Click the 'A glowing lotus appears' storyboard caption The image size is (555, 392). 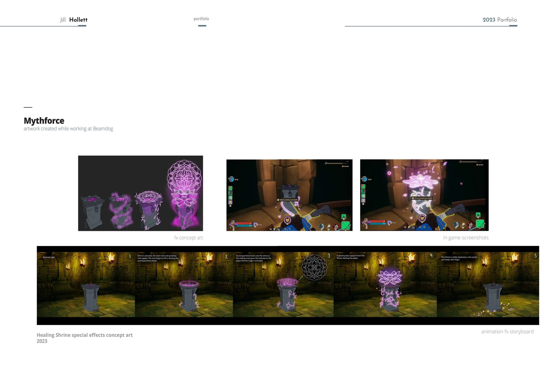tap(351, 257)
